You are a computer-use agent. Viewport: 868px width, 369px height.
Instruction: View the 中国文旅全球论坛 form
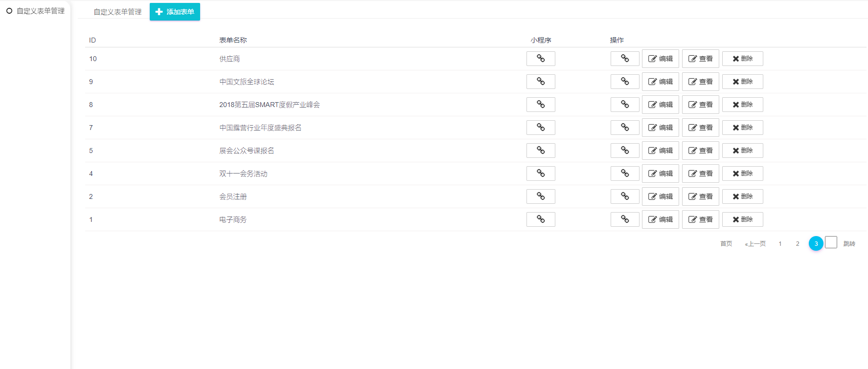[x=700, y=82]
